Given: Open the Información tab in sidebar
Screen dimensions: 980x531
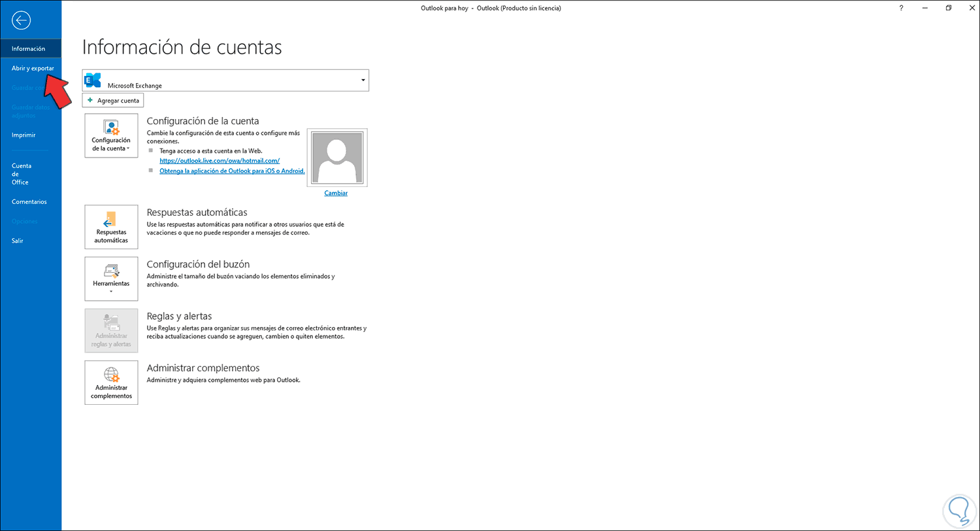Looking at the screenshot, I should [31, 48].
